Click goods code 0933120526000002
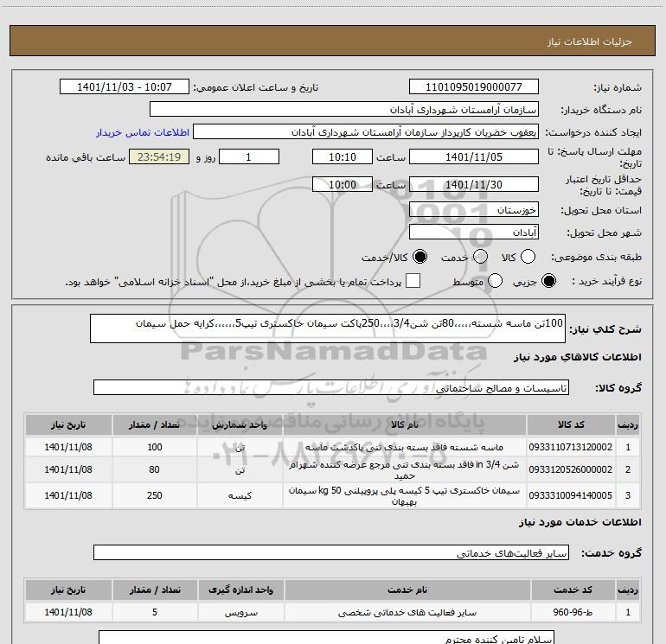 click(571, 469)
